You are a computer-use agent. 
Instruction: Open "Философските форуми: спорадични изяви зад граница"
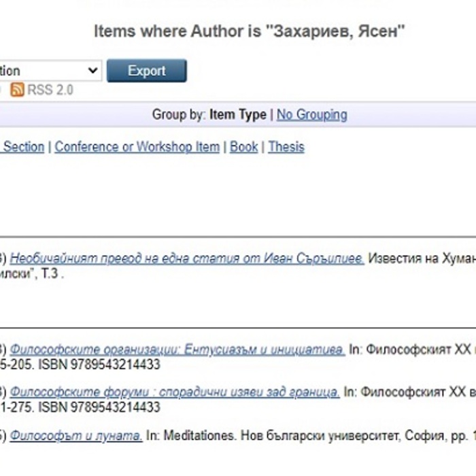(x=175, y=392)
